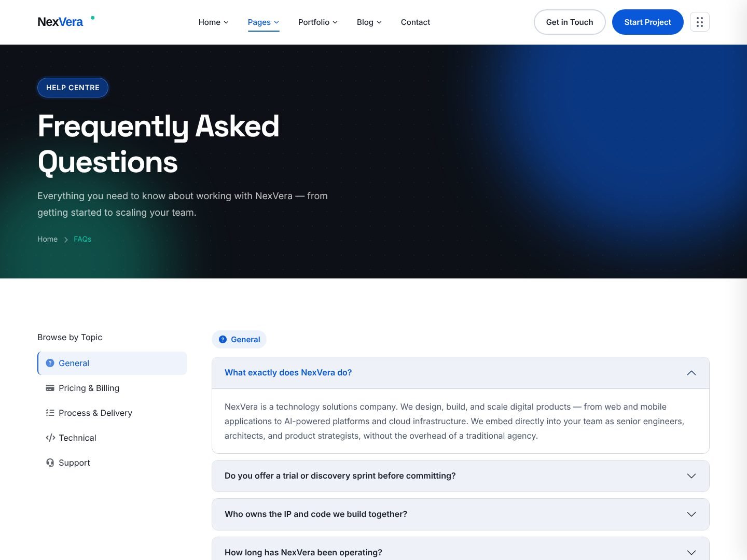Expand the trial or discovery sprint question
Image resolution: width=747 pixels, height=560 pixels.
click(x=461, y=476)
